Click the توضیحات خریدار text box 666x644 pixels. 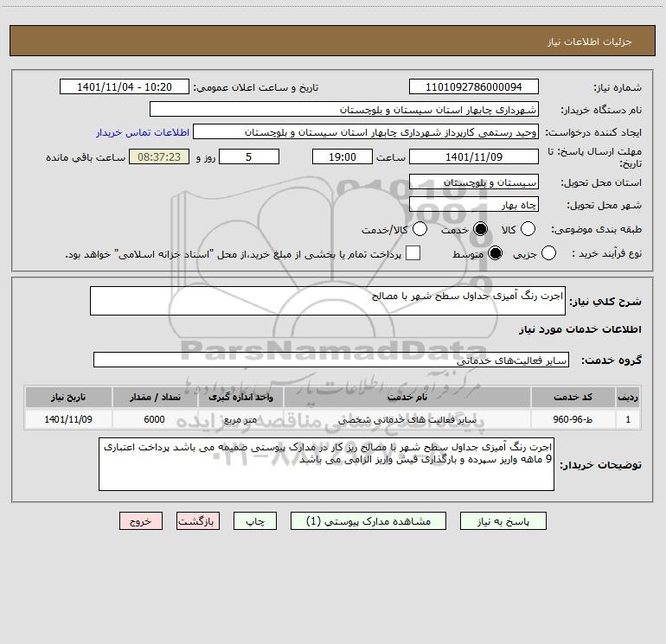point(326,464)
